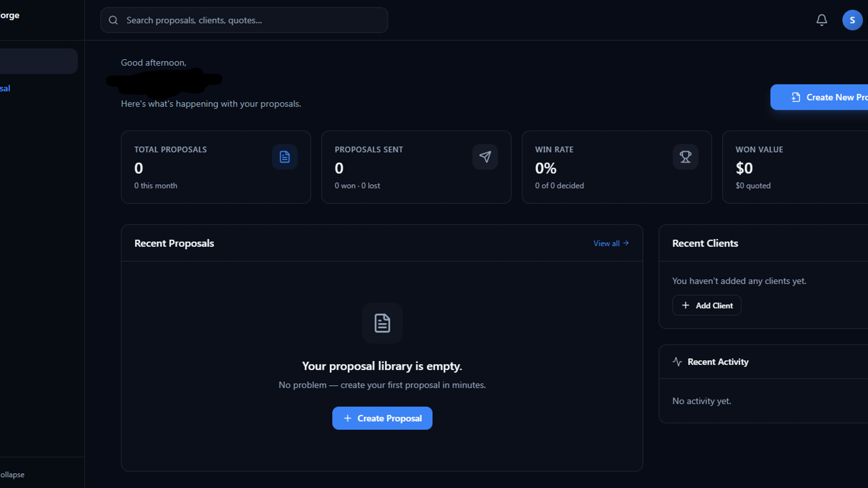Click the WIN RATE label

(554, 149)
